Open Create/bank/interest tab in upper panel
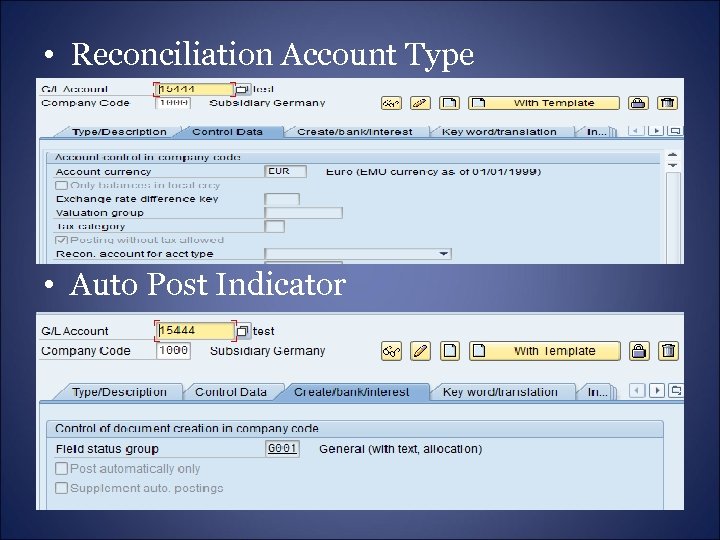The image size is (720, 540). point(354,132)
